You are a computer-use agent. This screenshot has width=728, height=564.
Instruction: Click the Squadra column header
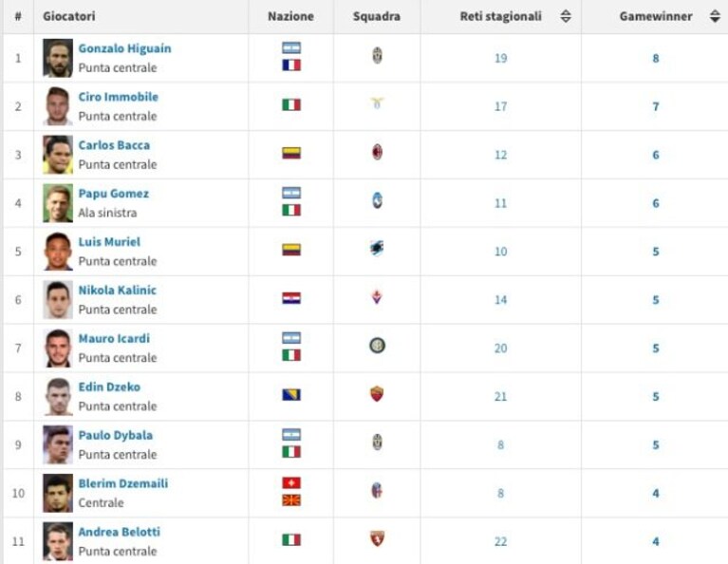[377, 16]
